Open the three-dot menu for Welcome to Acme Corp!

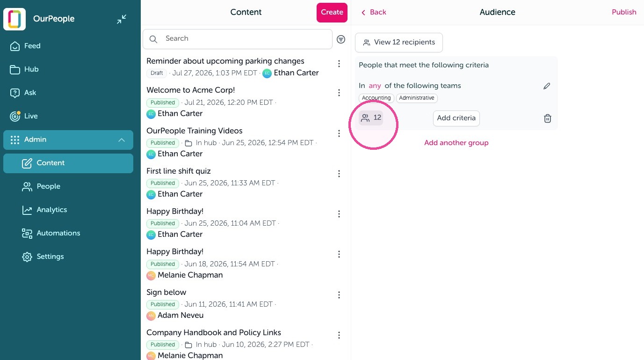click(x=339, y=93)
